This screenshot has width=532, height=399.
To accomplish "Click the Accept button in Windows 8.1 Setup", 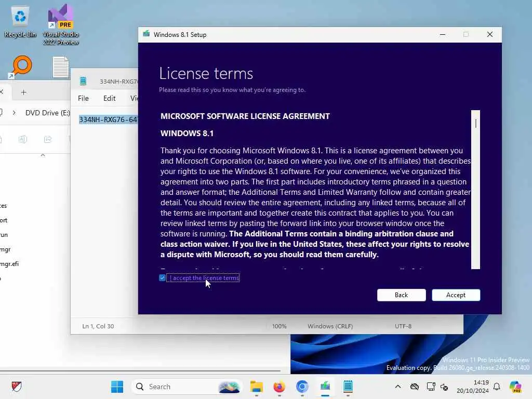I will pos(456,295).
